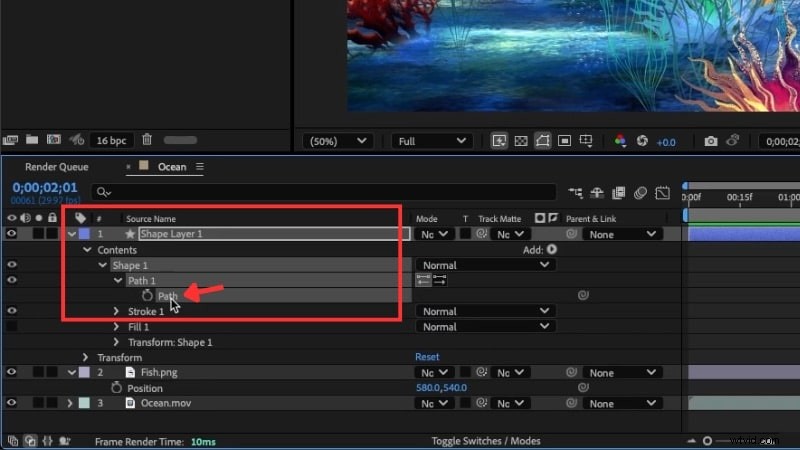Click the Transform Reset link
Screen dimensions: 800x450
(x=427, y=357)
